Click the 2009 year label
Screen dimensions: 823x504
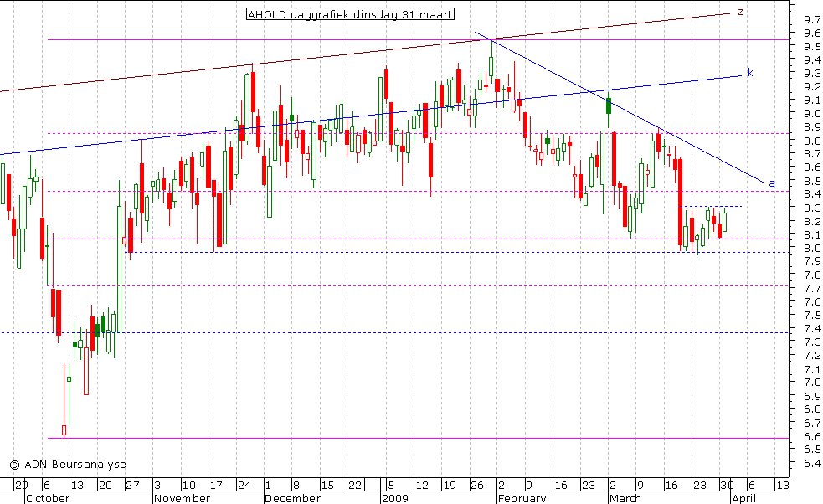coord(395,498)
